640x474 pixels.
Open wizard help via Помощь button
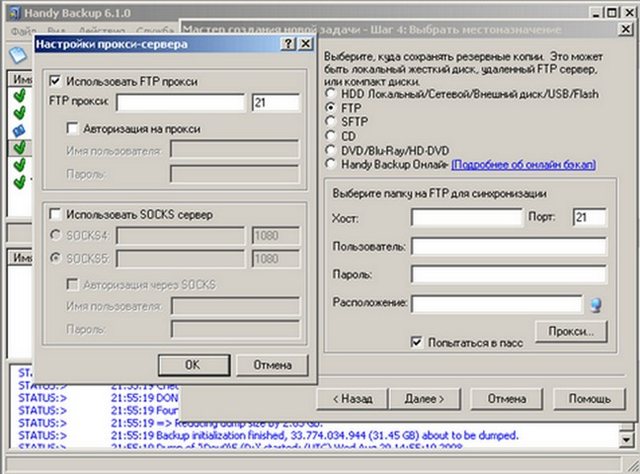pos(589,398)
